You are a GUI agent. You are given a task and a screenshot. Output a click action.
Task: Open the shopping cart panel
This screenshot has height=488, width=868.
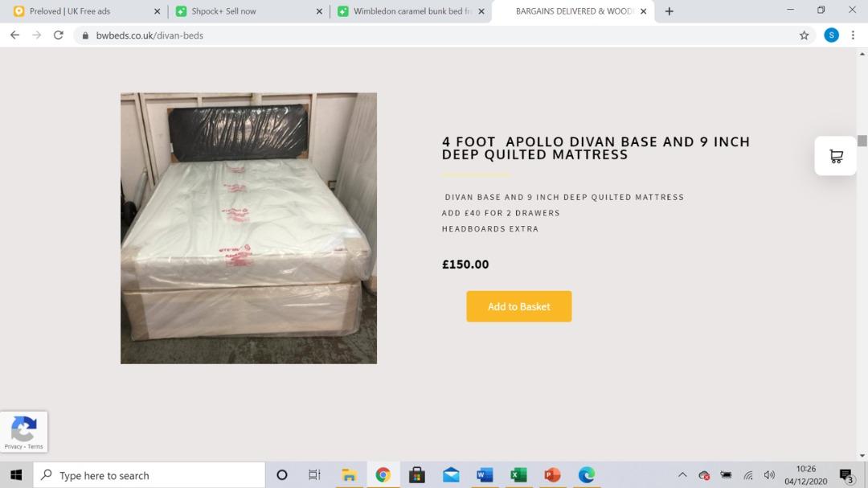point(835,155)
